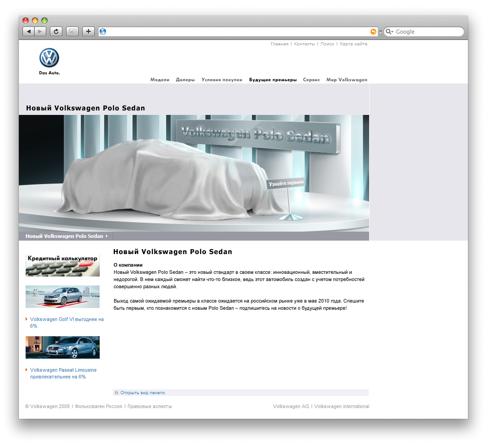Click the Открыть вид печати link
The image size is (485, 448).
tap(141, 392)
